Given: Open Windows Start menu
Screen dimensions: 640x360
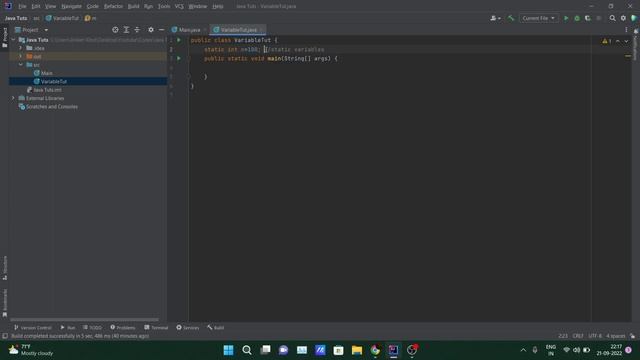Looking at the screenshot, I should pyautogui.click(x=229, y=350).
